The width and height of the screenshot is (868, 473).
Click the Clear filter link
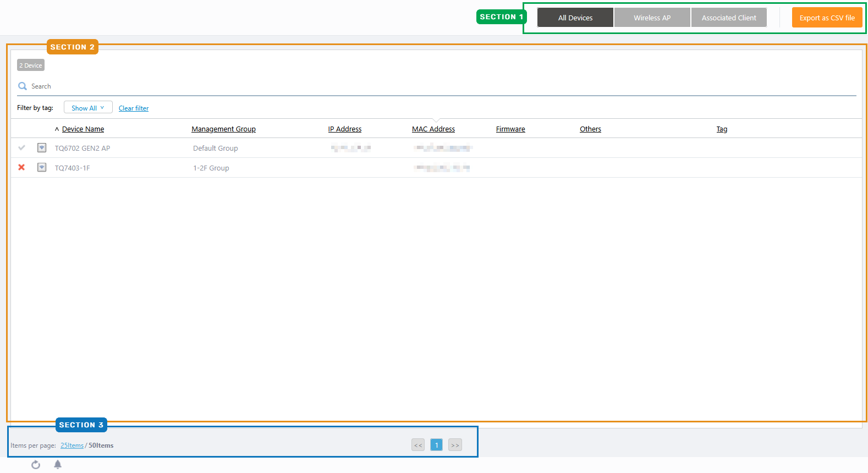point(134,108)
